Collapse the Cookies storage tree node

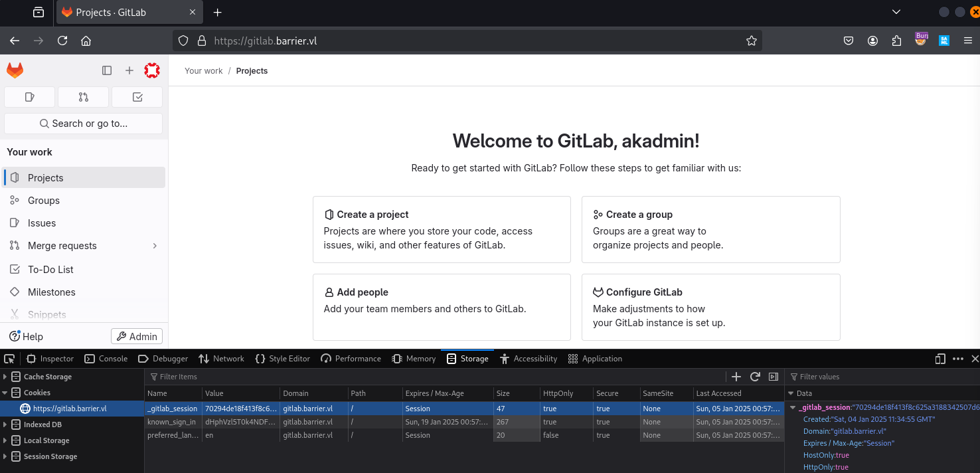pos(5,393)
